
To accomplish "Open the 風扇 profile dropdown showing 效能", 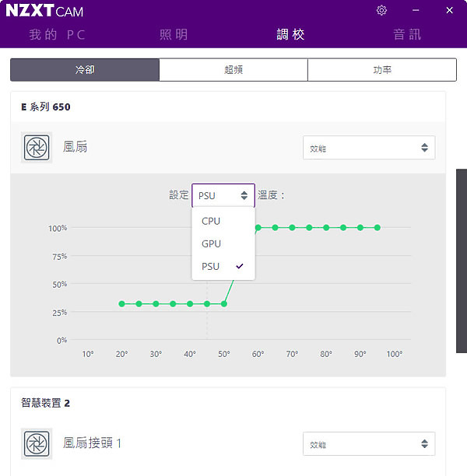I will 369,148.
